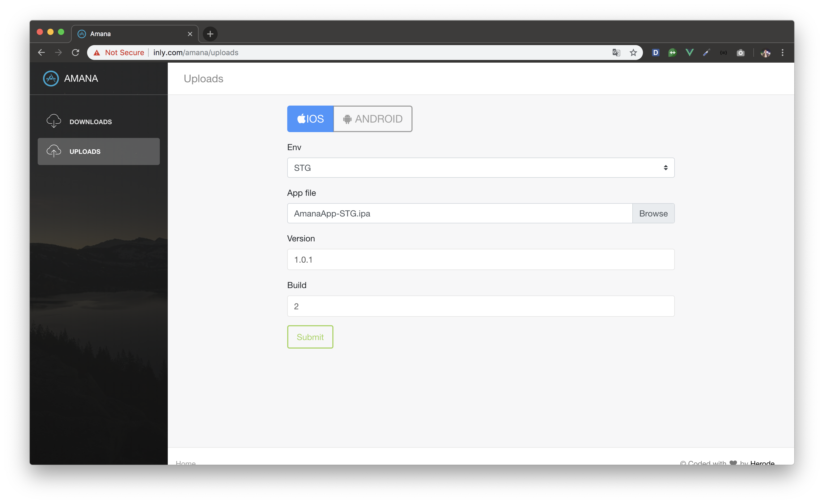824x504 pixels.
Task: Click the bookmark star icon
Action: 633,53
